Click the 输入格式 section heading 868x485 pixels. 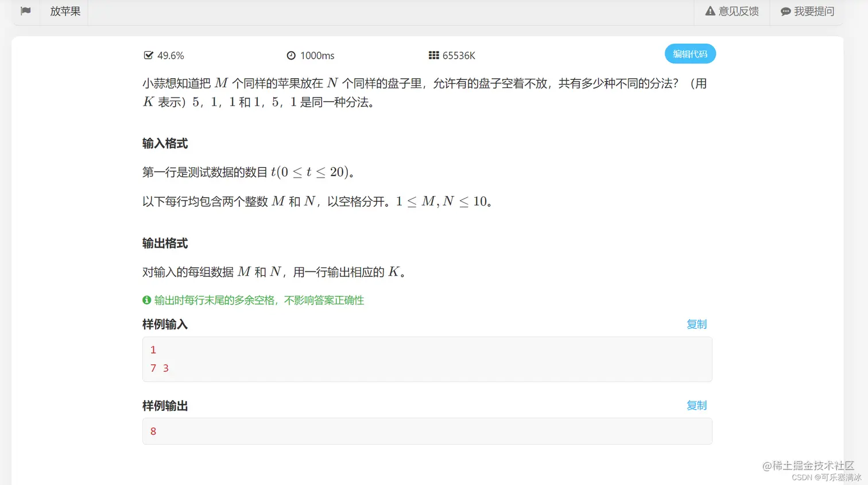pos(165,144)
